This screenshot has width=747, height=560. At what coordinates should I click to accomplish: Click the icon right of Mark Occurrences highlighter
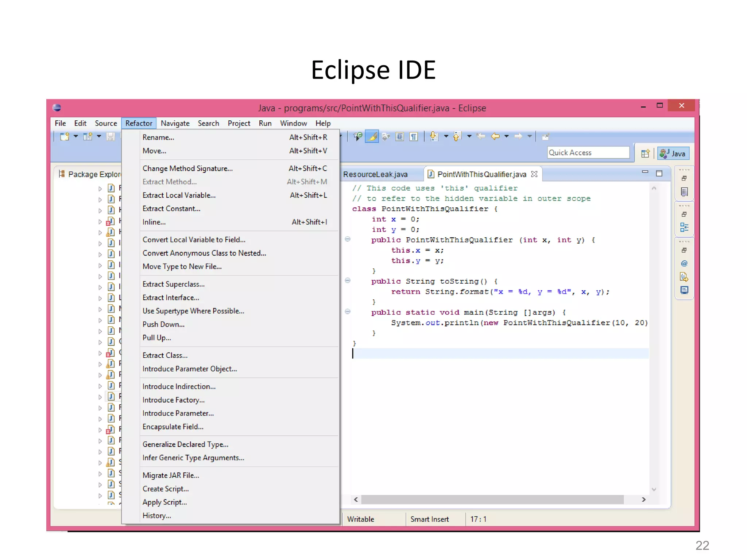coord(386,137)
